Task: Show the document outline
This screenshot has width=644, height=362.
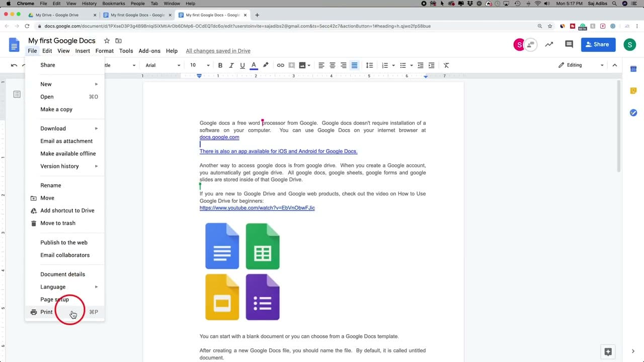Action: [x=17, y=95]
